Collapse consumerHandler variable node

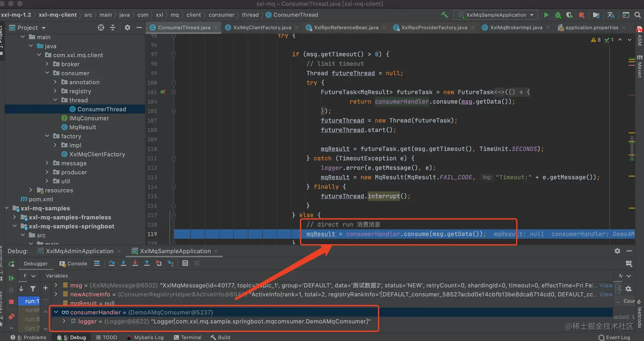click(x=56, y=312)
